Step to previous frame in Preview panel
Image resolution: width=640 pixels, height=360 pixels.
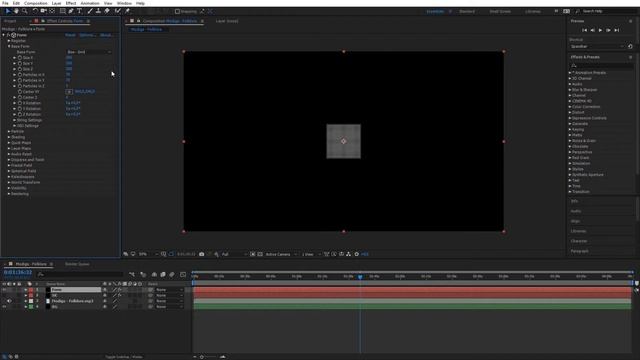pos(593,30)
